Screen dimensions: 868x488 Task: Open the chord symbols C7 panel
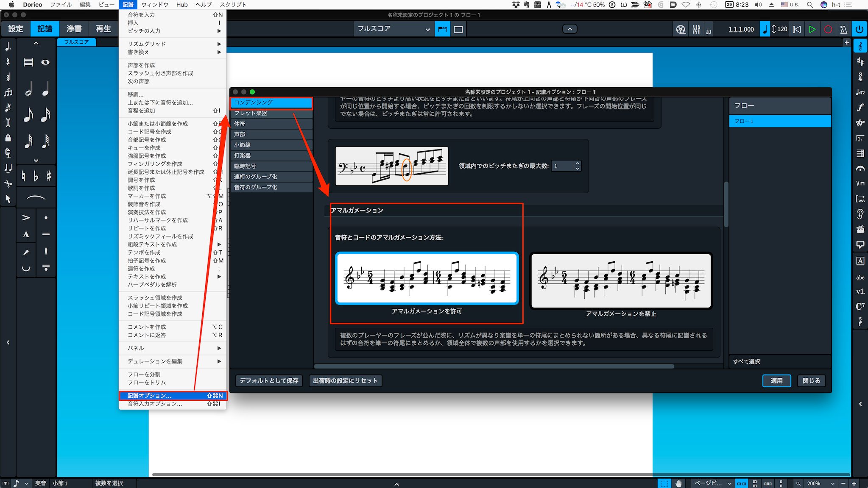(x=860, y=306)
